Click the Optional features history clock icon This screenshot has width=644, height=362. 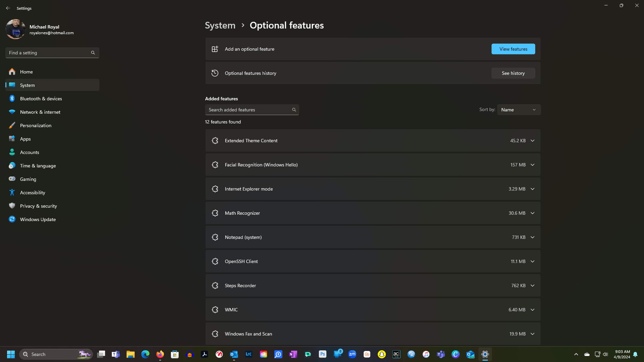(215, 73)
